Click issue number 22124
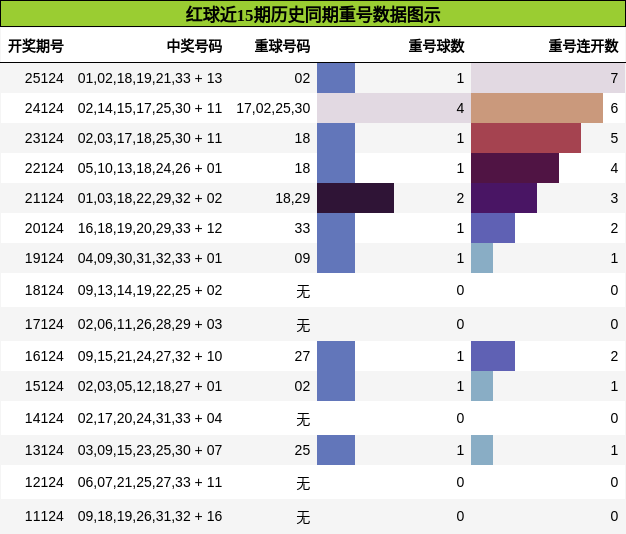Screen dimensions: 626x534 pyautogui.click(x=44, y=168)
